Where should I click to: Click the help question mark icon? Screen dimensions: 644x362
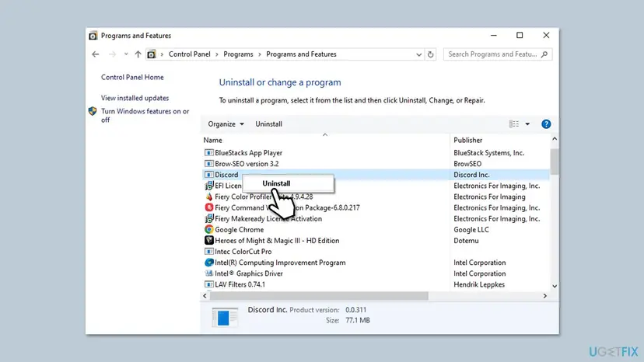tap(546, 124)
